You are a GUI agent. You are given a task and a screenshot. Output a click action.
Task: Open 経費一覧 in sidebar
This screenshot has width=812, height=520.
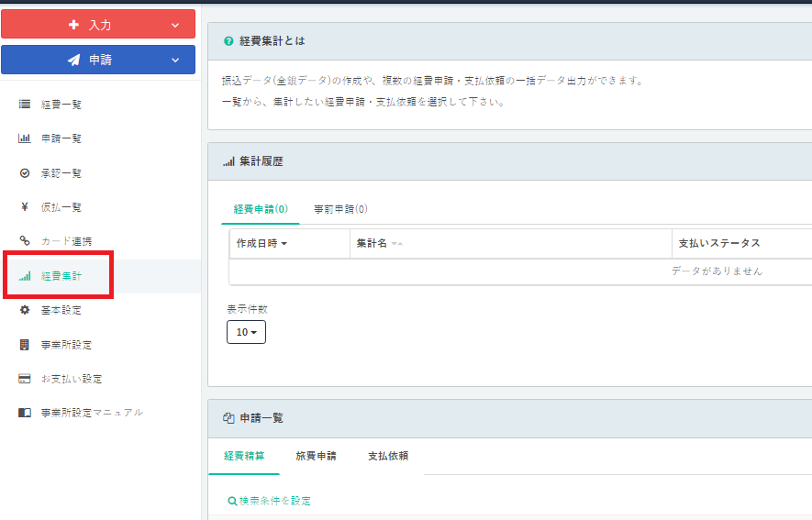(61, 105)
